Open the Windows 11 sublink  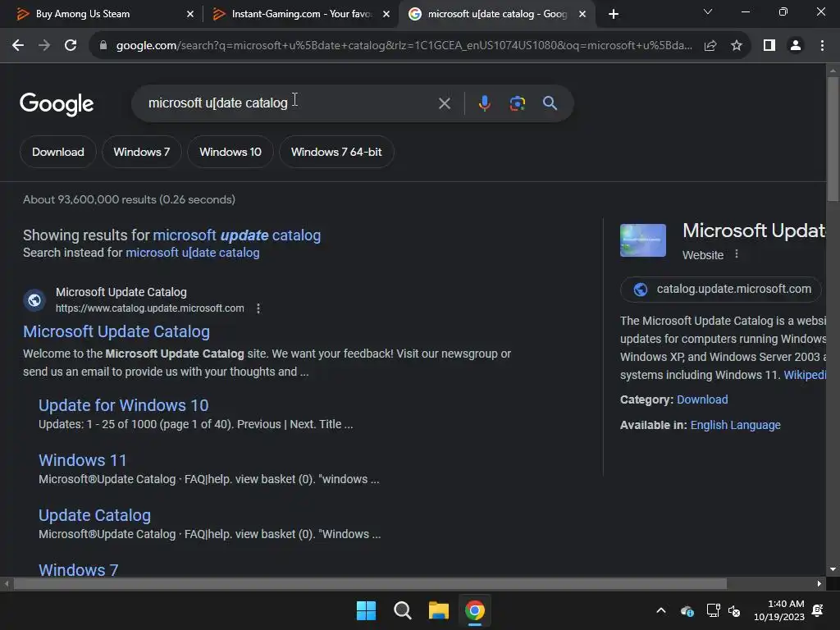pyautogui.click(x=83, y=461)
